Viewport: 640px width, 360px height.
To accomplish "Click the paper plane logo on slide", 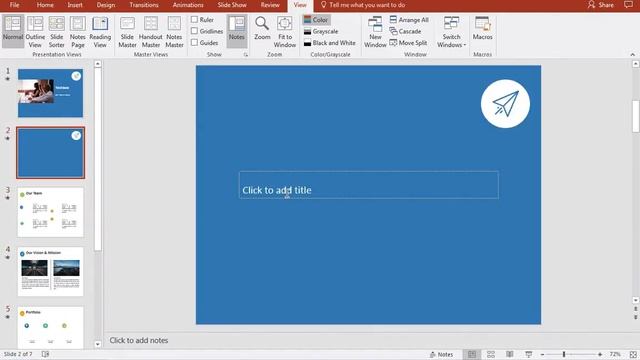I will [x=505, y=104].
